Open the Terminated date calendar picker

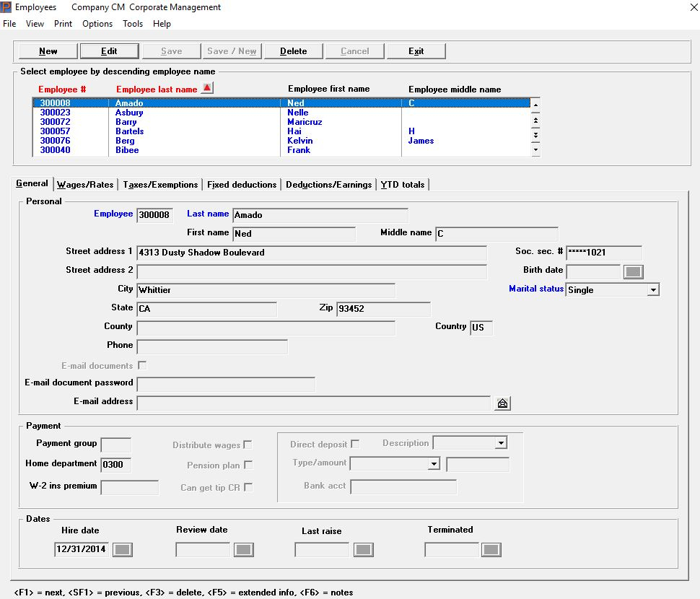pos(491,550)
